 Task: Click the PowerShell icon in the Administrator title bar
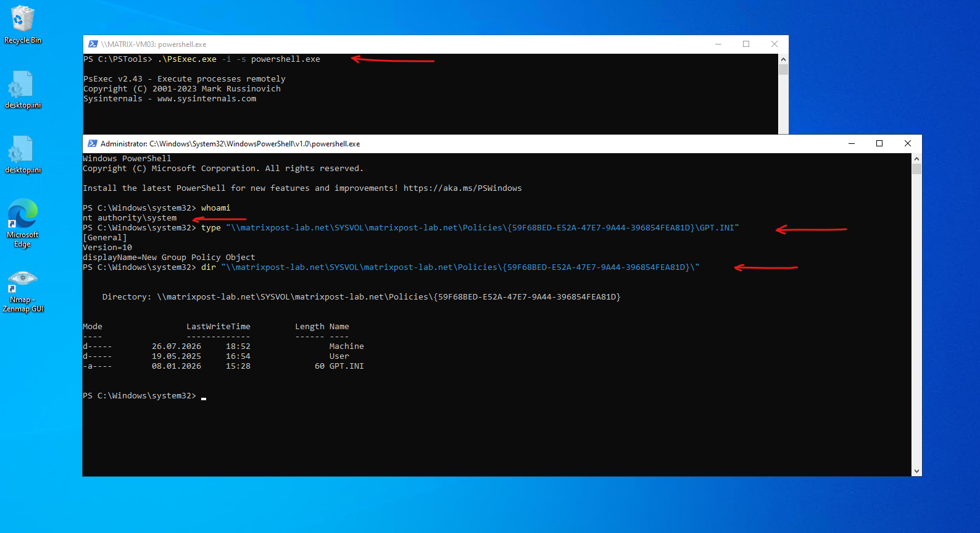(93, 143)
